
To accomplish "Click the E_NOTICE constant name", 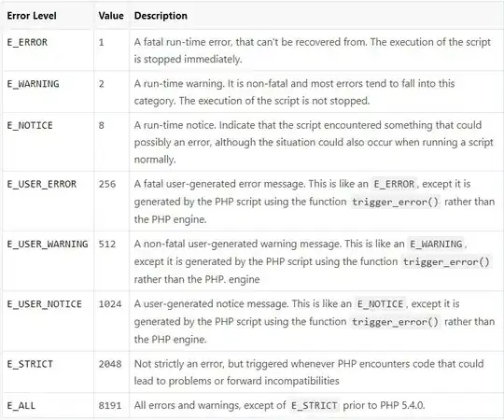I will [30, 125].
